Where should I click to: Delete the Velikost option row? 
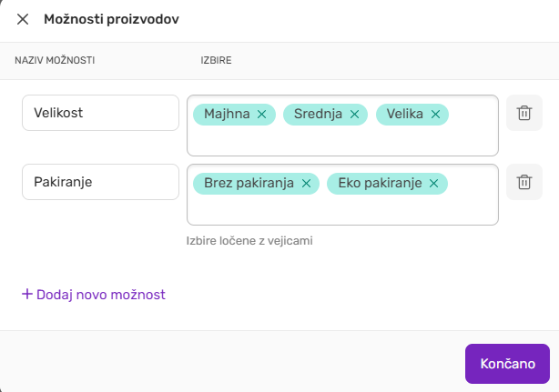524,113
